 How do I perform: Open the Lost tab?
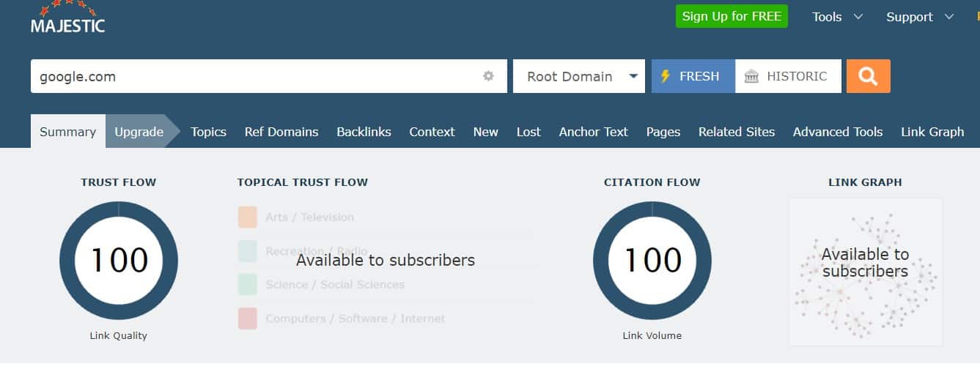point(528,132)
